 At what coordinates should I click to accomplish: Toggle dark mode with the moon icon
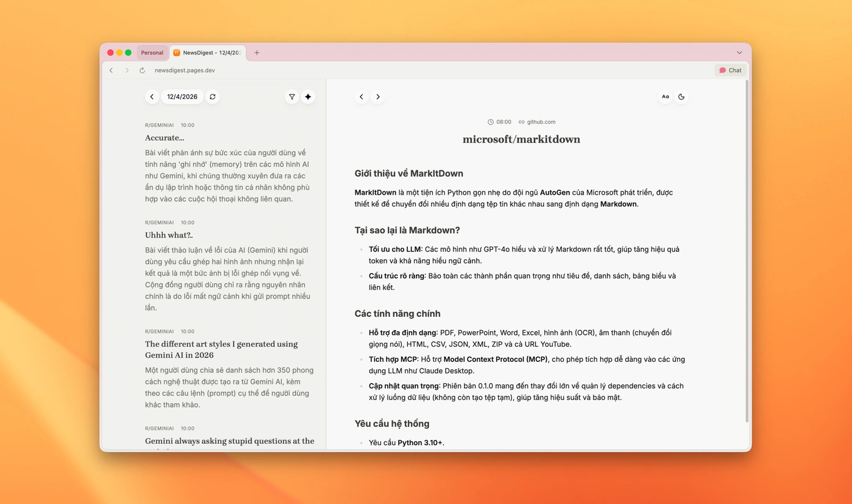(x=682, y=97)
